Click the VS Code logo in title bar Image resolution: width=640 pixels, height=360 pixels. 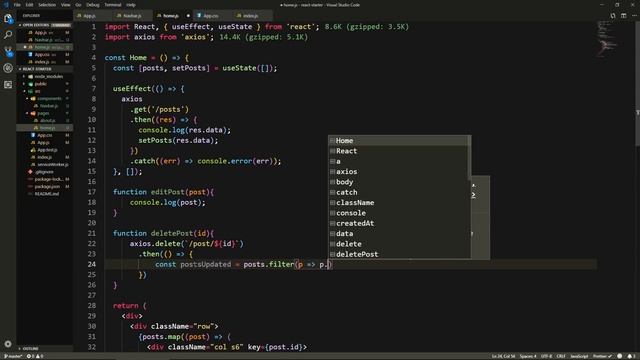pos(6,5)
